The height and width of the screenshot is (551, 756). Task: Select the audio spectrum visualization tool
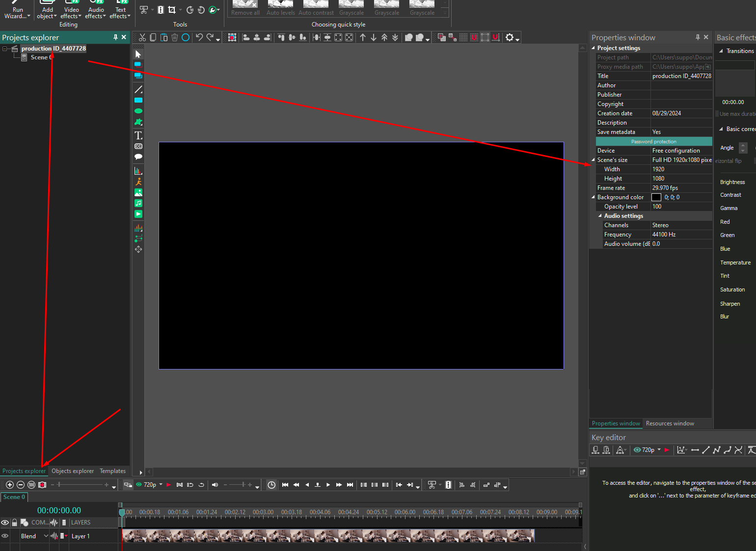pos(138,228)
